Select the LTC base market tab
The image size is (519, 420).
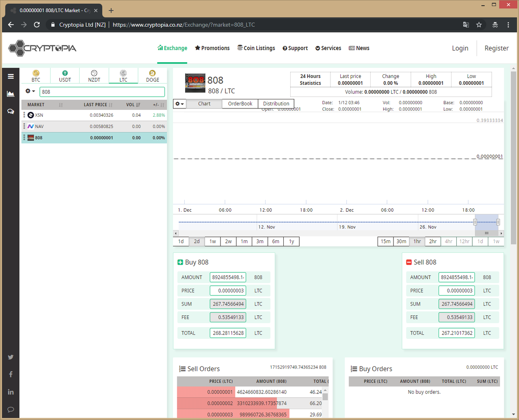click(x=123, y=76)
